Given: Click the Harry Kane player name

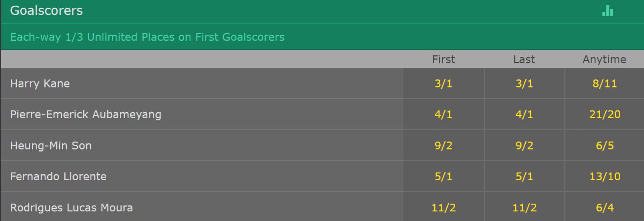Looking at the screenshot, I should point(40,83).
